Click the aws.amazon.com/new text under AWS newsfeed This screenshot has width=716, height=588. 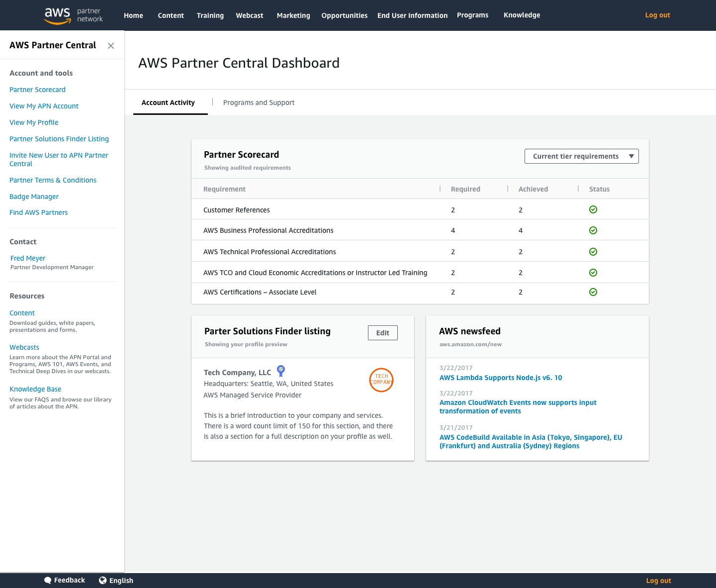pos(470,344)
